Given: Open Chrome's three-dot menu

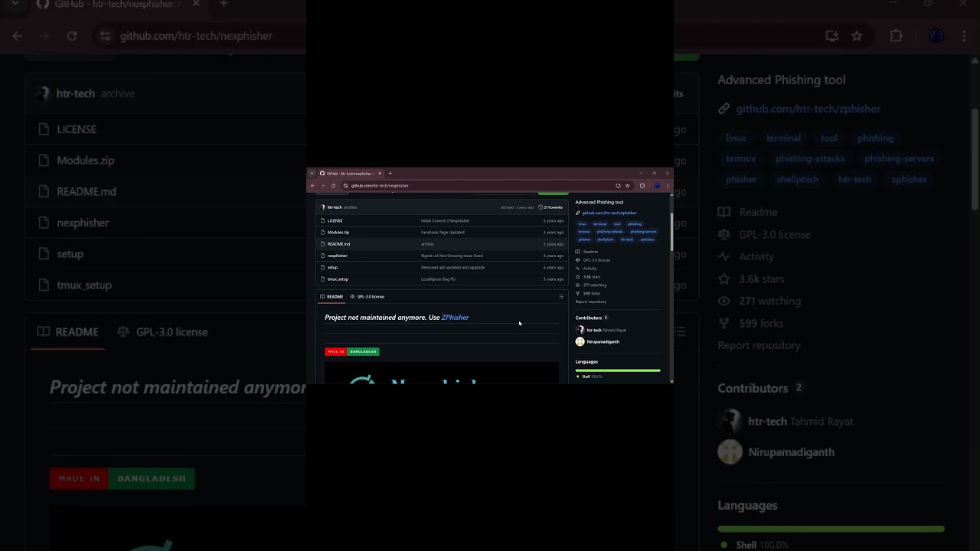Looking at the screenshot, I should (668, 186).
